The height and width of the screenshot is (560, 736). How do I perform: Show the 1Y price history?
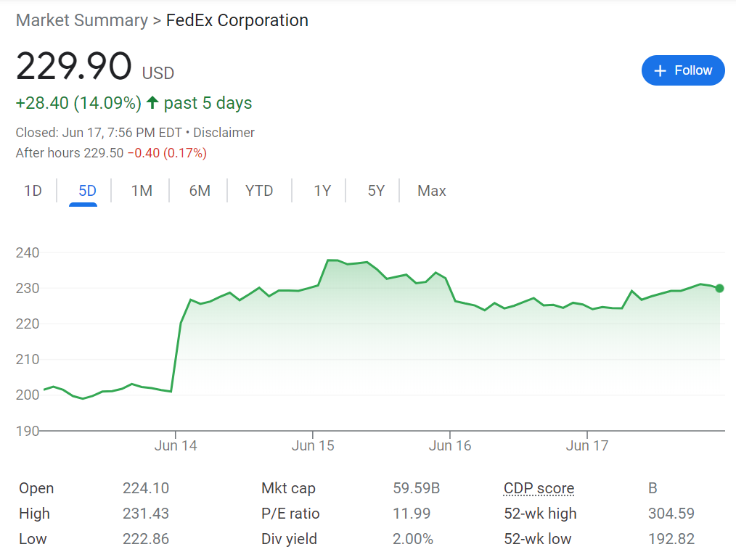tap(322, 191)
